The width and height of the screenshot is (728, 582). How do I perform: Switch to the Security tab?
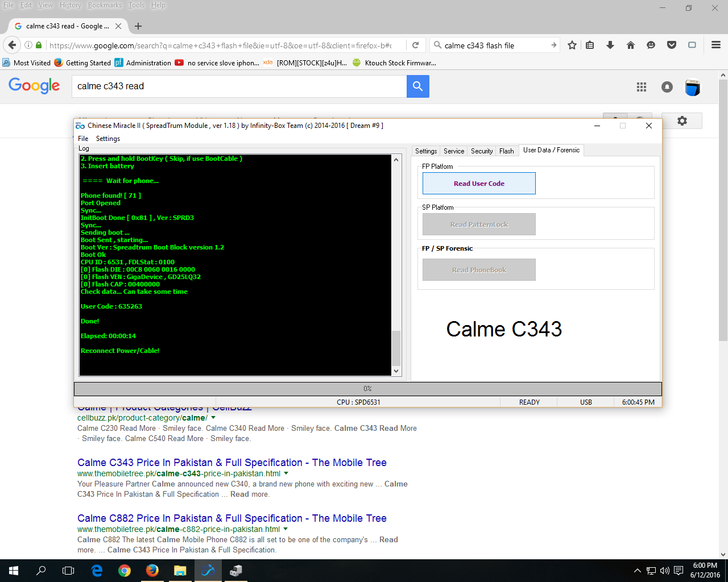482,151
